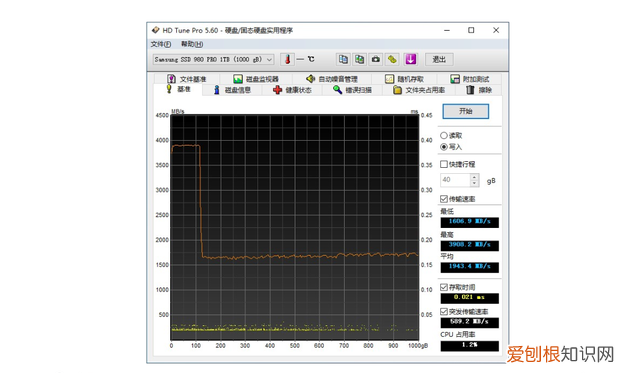The width and height of the screenshot is (640, 373).
Task: Enable the 快捷行程 short stroke checkbox
Action: [458, 164]
